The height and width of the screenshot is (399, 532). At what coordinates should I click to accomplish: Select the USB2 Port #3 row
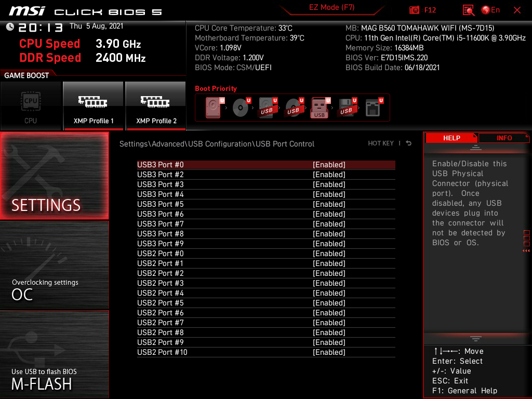pyautogui.click(x=266, y=283)
